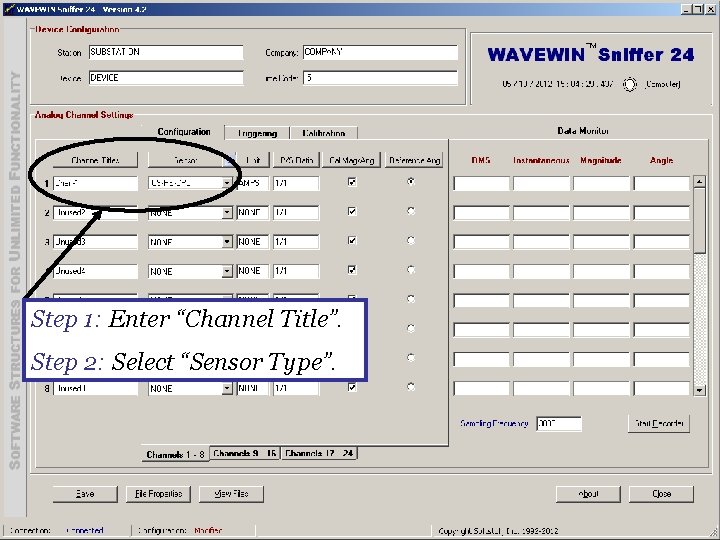Open the About dialog

588,494
